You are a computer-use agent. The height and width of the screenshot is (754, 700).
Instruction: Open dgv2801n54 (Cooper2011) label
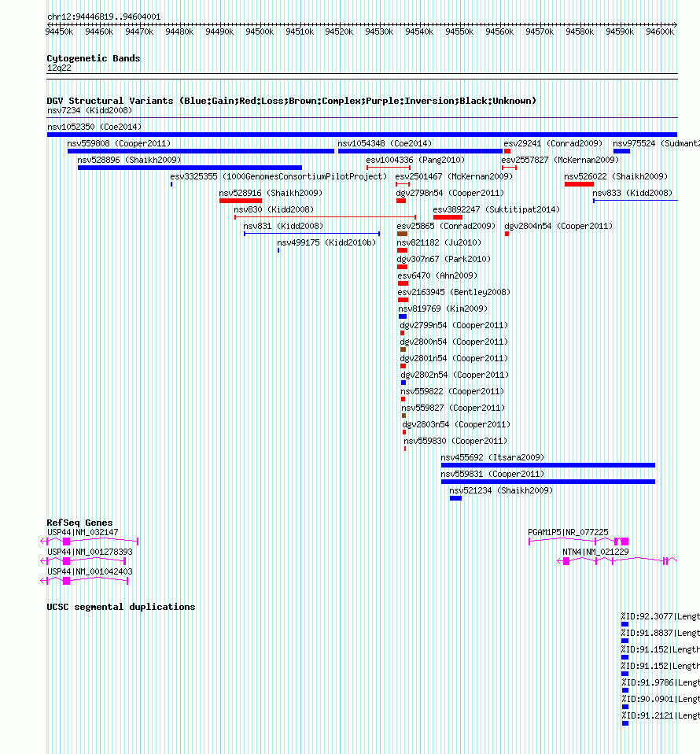[454, 358]
